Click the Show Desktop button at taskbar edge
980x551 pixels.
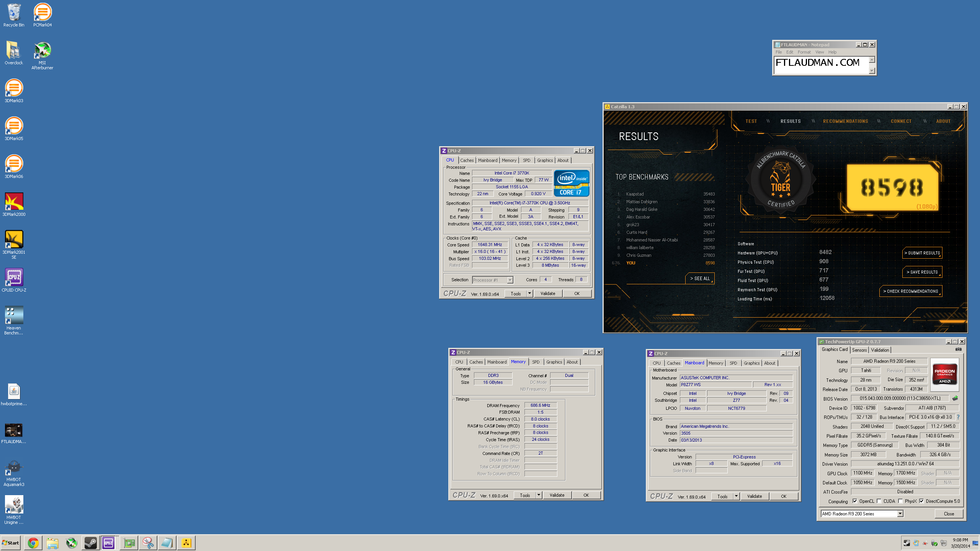point(976,543)
